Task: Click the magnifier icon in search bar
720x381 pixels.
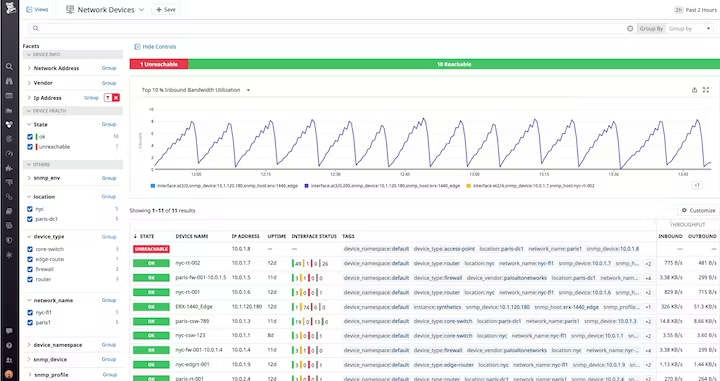Action: [x=35, y=28]
